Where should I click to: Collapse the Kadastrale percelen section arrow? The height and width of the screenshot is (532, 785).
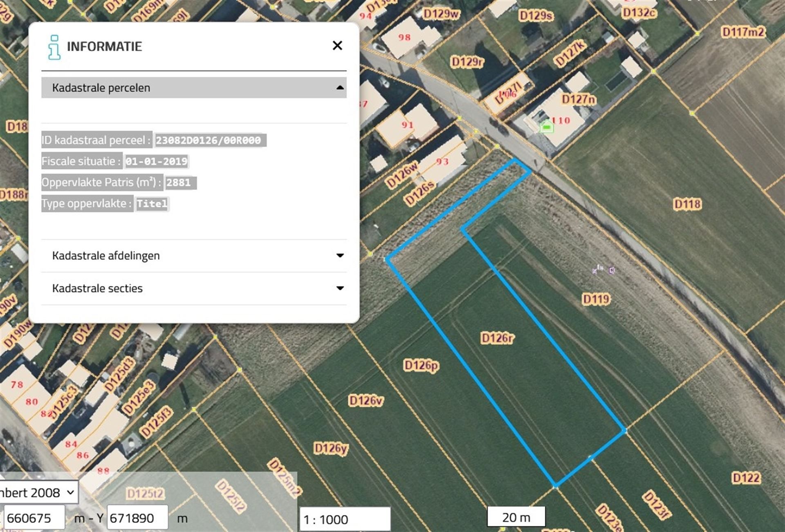(340, 88)
